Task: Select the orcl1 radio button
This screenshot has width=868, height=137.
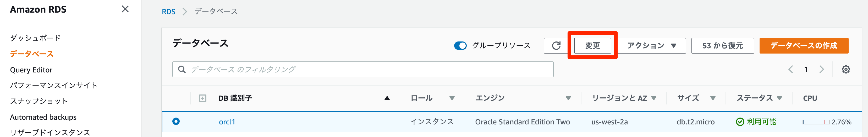Action: (176, 121)
